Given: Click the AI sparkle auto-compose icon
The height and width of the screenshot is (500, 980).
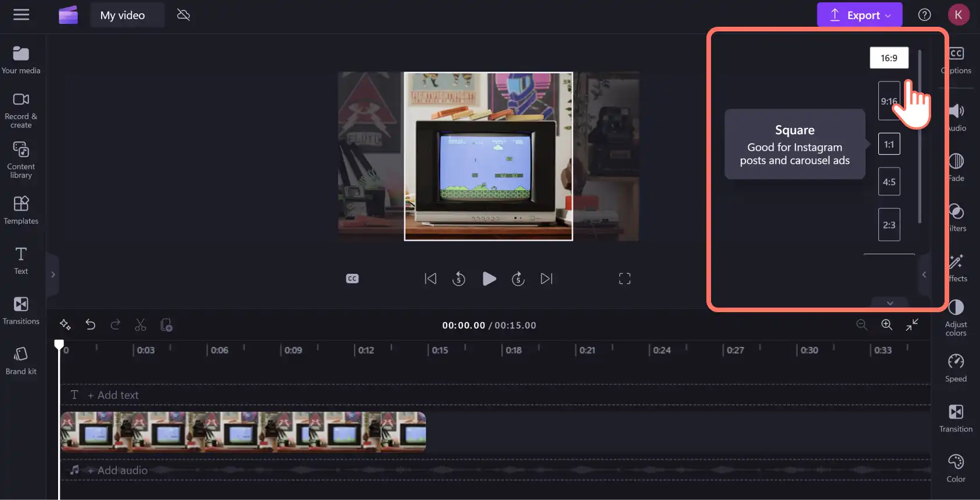Looking at the screenshot, I should (x=65, y=324).
